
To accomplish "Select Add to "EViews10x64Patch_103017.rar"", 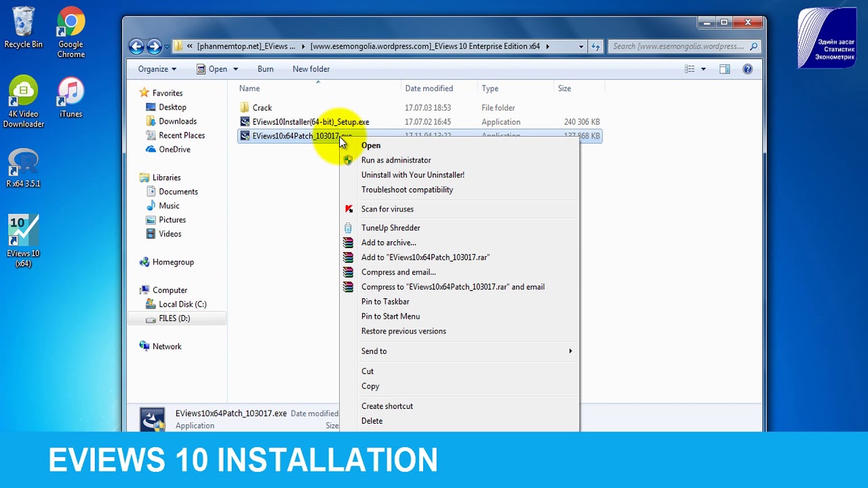I will click(425, 258).
